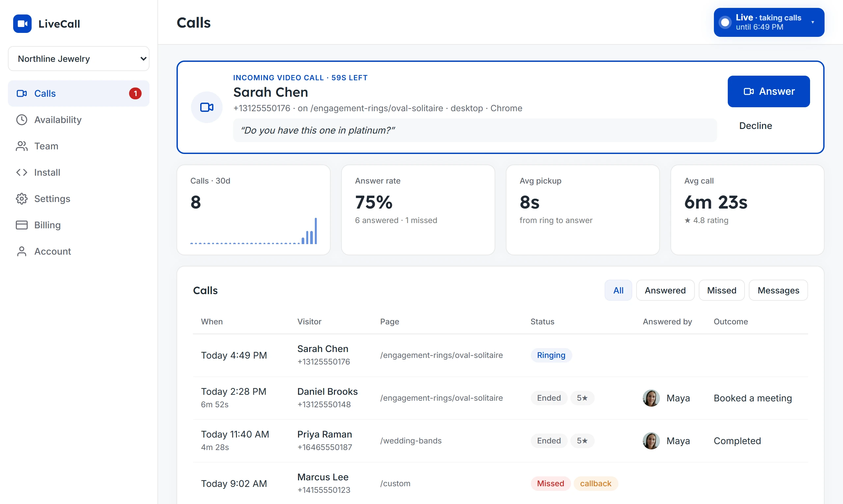Open Daniel Brooks call record
The height and width of the screenshot is (504, 843).
pos(500,398)
